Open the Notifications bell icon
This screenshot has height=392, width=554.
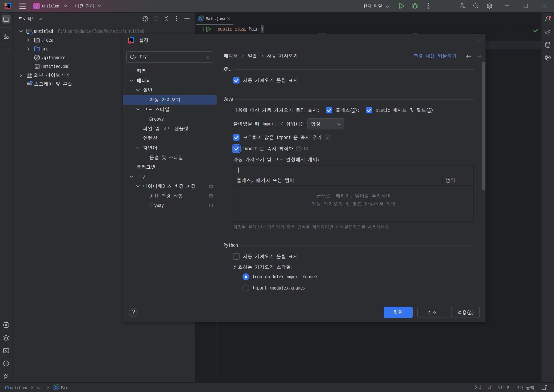(x=548, y=19)
